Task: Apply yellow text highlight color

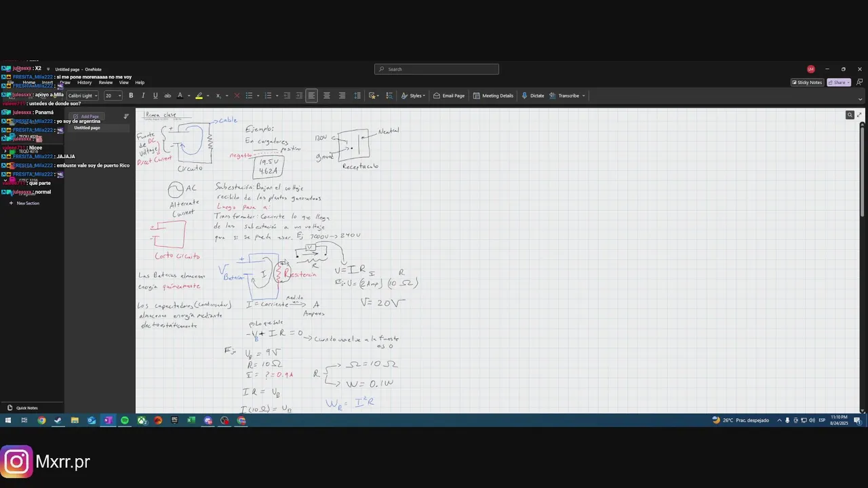Action: tap(199, 96)
